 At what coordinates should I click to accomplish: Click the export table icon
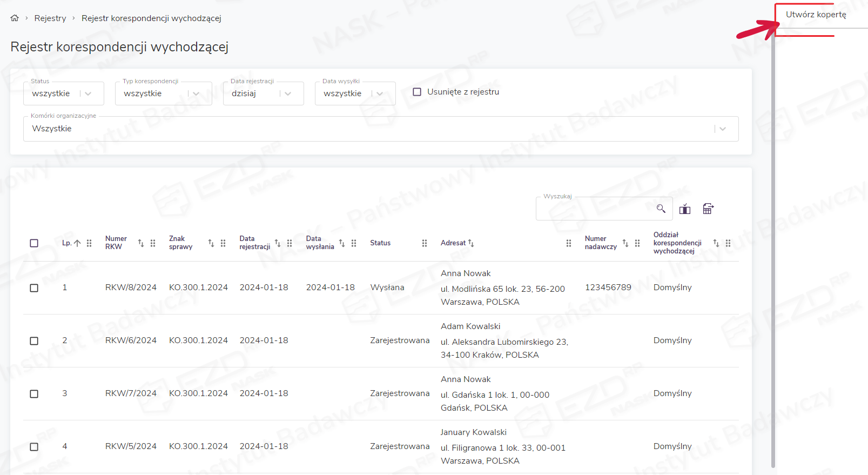[x=708, y=209]
